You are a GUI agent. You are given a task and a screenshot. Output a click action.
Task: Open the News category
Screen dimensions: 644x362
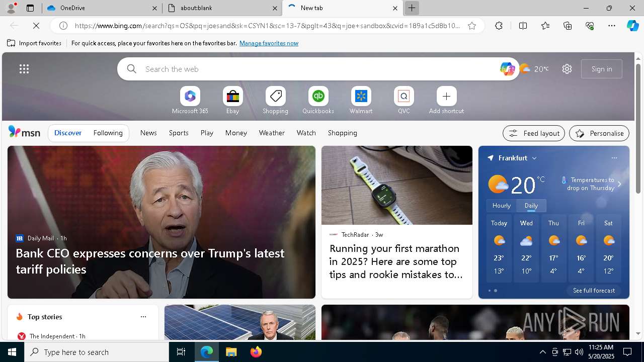click(x=148, y=133)
